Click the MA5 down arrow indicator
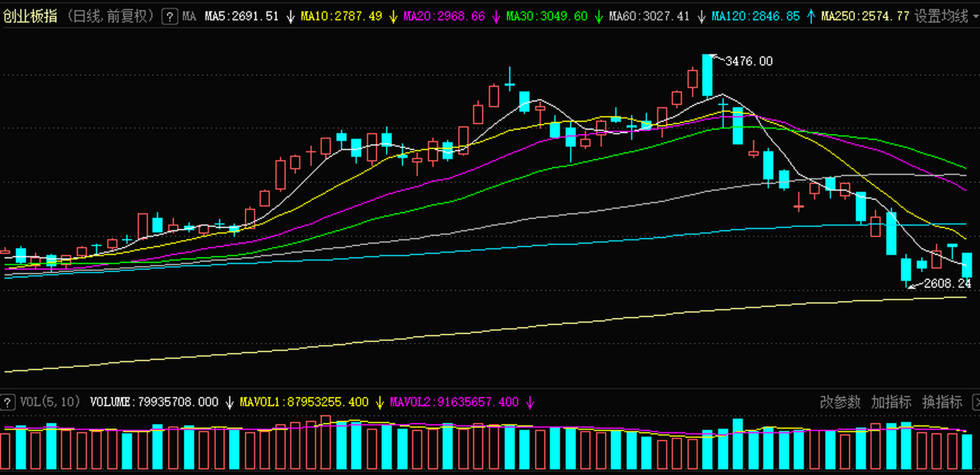980x475 pixels. point(291,17)
